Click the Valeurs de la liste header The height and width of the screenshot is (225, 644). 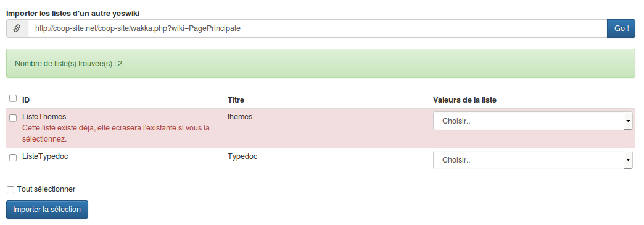464,100
